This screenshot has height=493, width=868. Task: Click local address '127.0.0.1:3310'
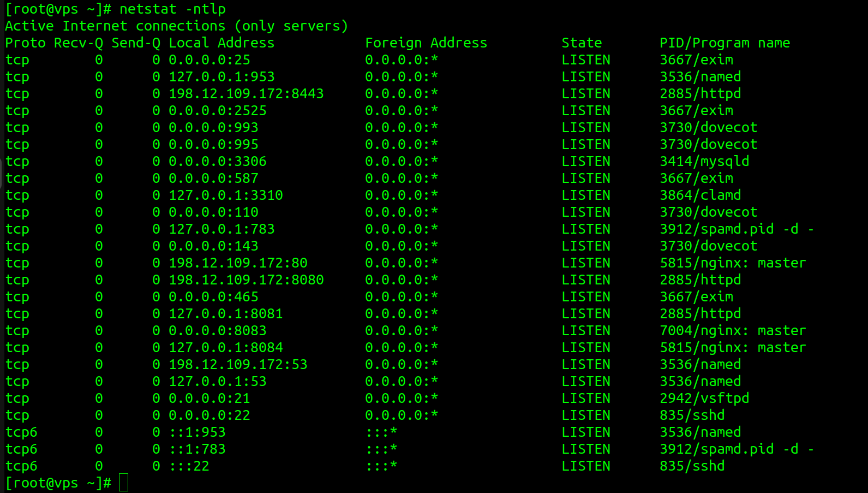click(226, 195)
